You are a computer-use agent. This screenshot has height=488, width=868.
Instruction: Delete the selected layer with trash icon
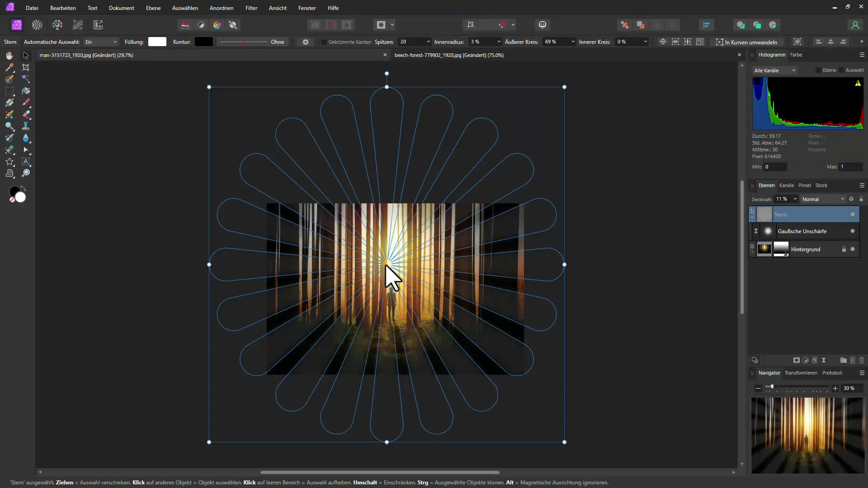(862, 361)
